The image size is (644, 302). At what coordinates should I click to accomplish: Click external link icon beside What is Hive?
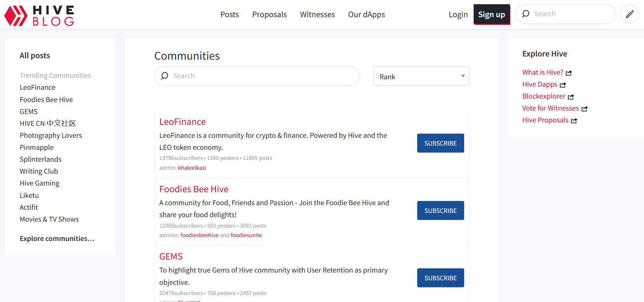(x=569, y=73)
